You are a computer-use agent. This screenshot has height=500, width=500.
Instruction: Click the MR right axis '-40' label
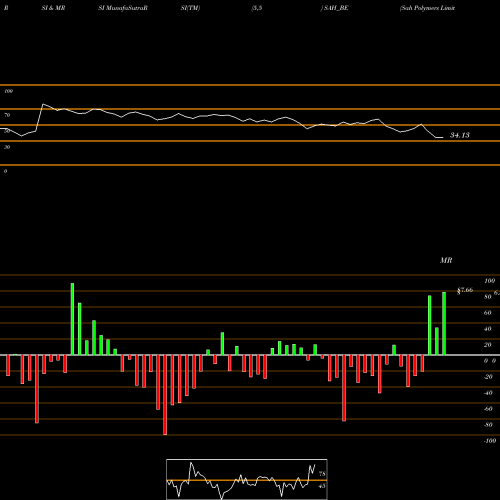pyautogui.click(x=488, y=393)
